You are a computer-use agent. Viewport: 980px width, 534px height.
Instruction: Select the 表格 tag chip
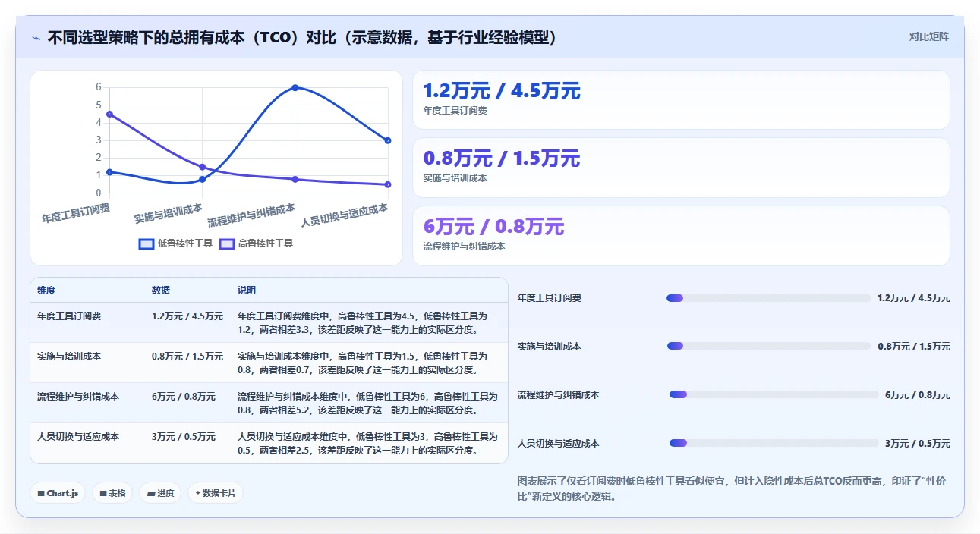point(112,493)
